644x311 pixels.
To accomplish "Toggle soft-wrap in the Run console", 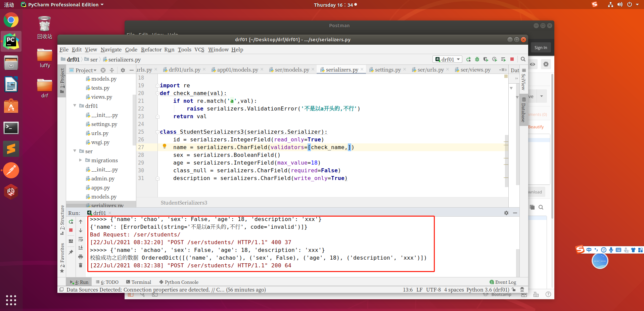I will click(81, 239).
